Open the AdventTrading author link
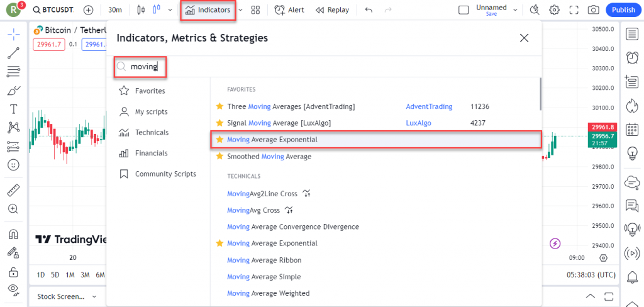 [x=429, y=106]
